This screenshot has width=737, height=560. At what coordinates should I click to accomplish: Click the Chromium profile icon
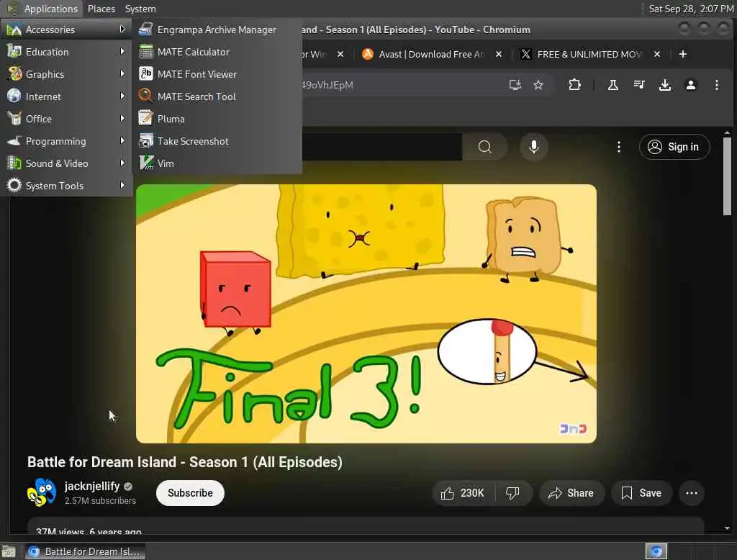690,85
